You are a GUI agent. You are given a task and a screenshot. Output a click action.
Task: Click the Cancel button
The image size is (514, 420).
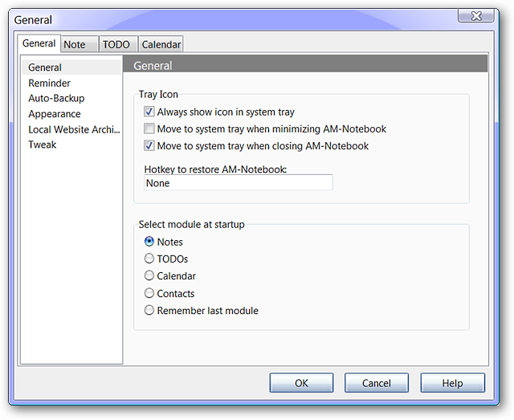377,382
